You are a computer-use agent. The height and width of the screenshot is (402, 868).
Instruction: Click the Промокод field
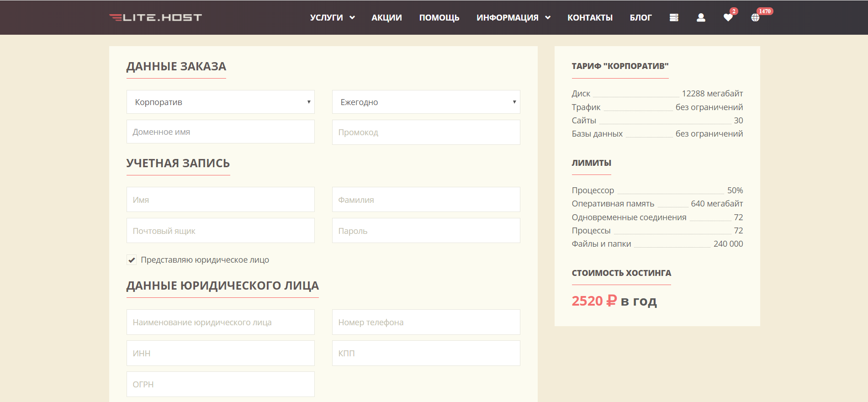tap(426, 132)
